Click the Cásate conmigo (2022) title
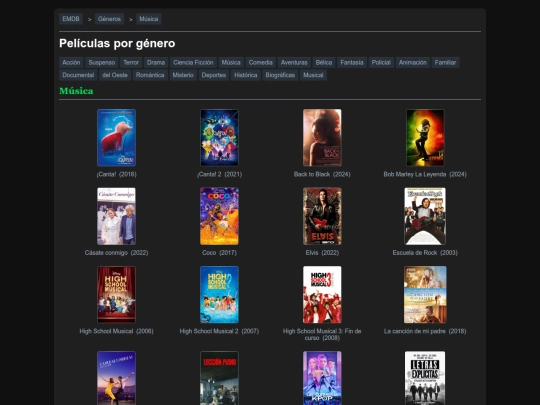The image size is (540, 405). pos(116,253)
